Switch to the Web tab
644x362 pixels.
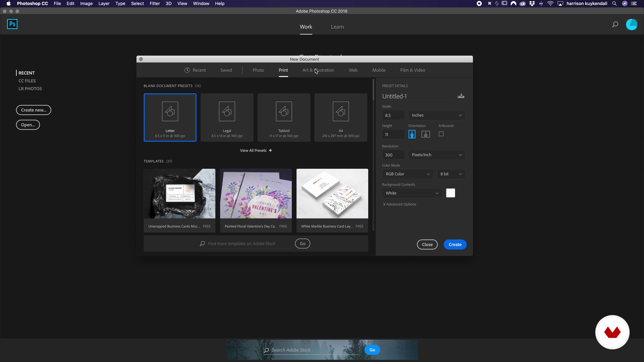pos(353,70)
